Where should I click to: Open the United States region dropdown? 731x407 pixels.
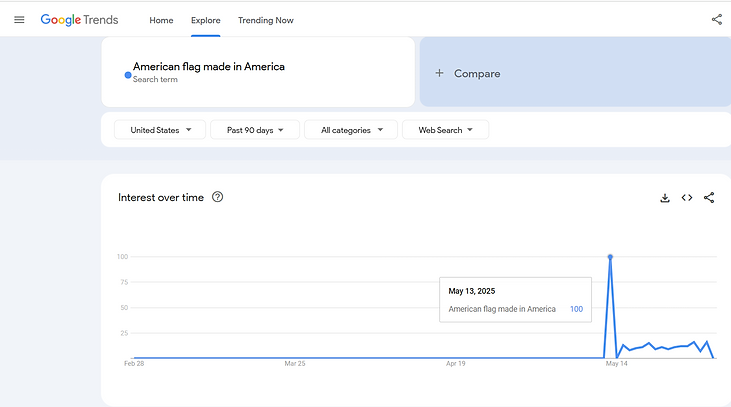click(x=160, y=130)
